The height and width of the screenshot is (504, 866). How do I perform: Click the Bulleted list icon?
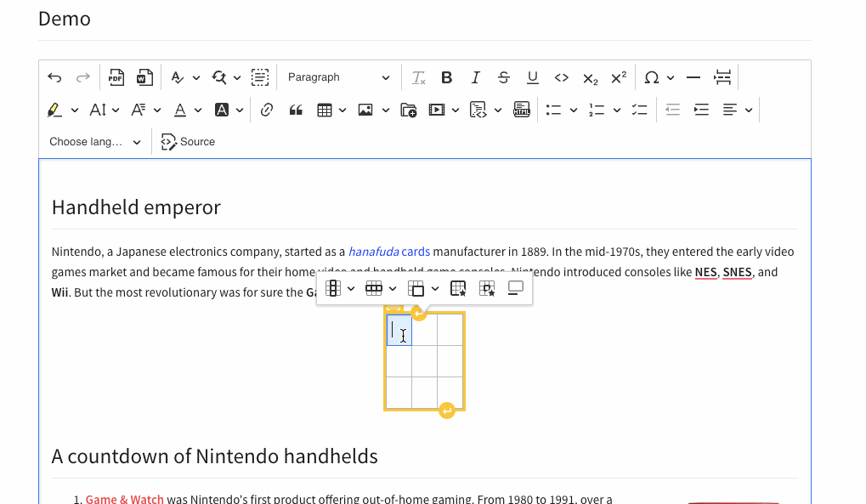(553, 110)
